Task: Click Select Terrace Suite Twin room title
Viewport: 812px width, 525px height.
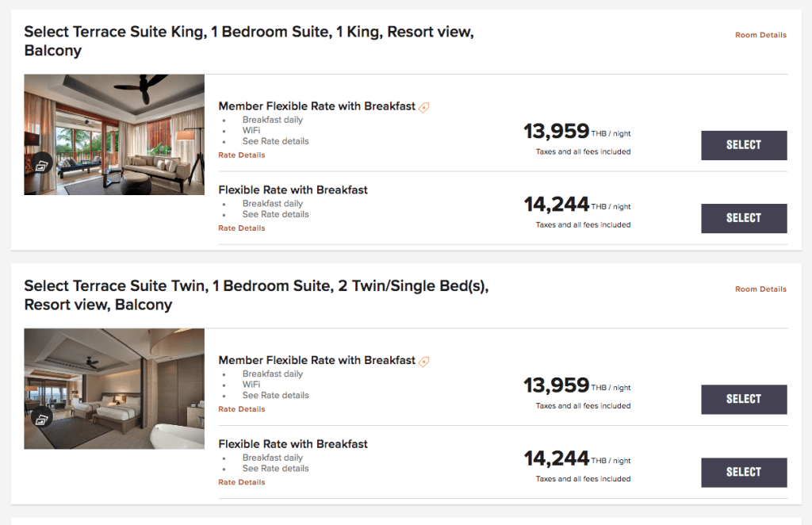Action: point(255,295)
